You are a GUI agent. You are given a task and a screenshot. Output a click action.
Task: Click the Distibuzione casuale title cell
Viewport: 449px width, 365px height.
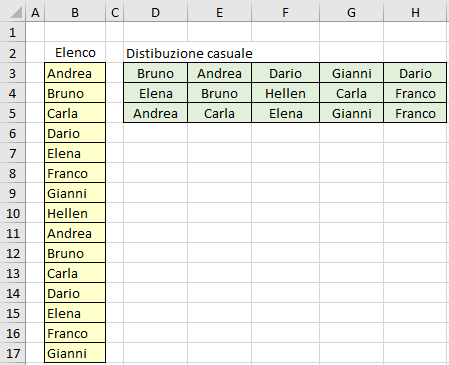(x=189, y=53)
